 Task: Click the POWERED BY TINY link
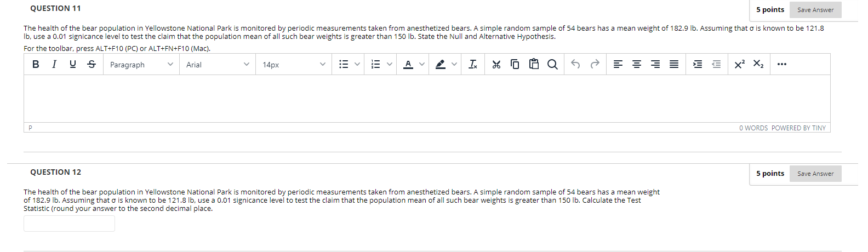click(x=798, y=128)
